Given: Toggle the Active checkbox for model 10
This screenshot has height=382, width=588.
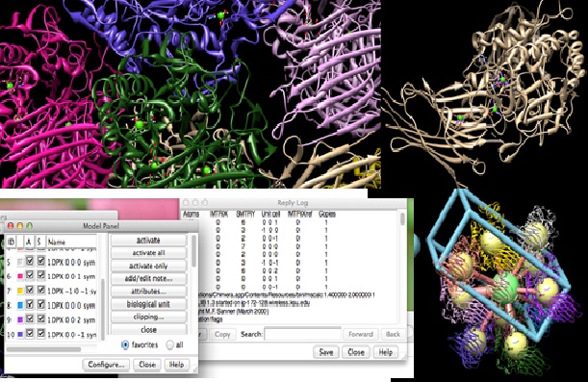Looking at the screenshot, I should click(30, 333).
